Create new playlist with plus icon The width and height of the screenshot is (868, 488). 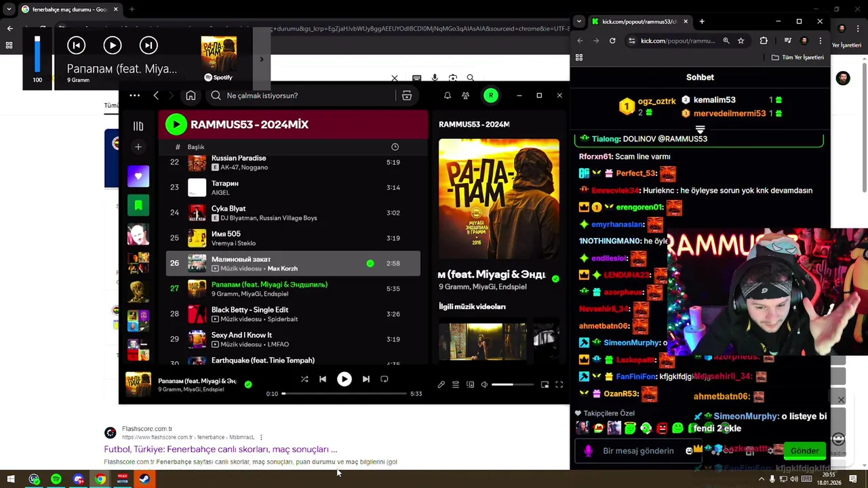(x=138, y=146)
